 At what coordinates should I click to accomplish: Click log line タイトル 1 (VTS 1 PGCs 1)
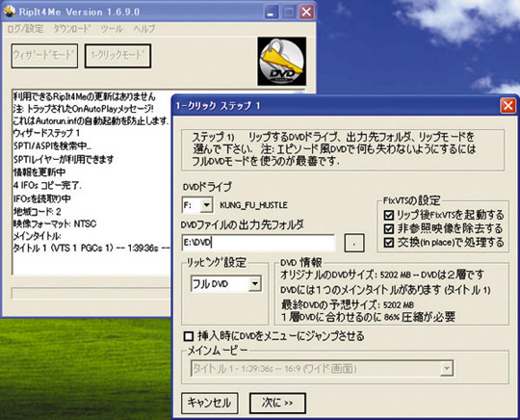coord(91,248)
